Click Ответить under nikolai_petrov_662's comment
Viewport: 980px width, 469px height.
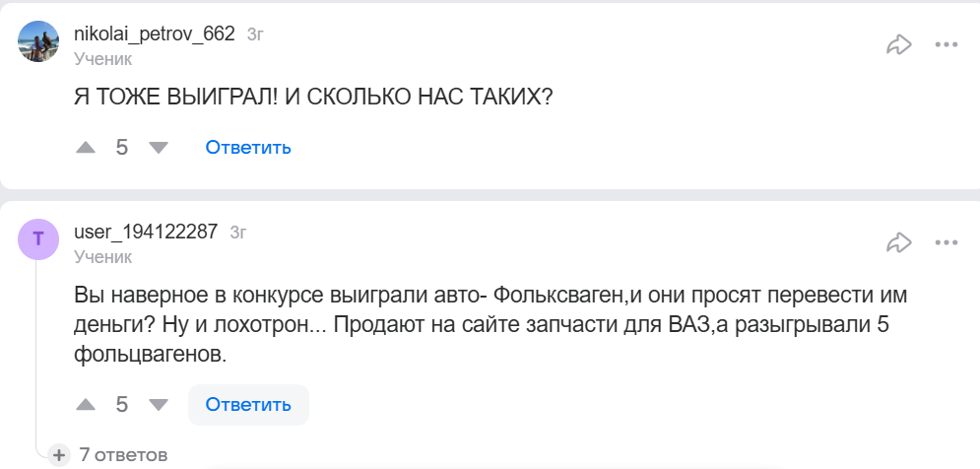pos(248,148)
